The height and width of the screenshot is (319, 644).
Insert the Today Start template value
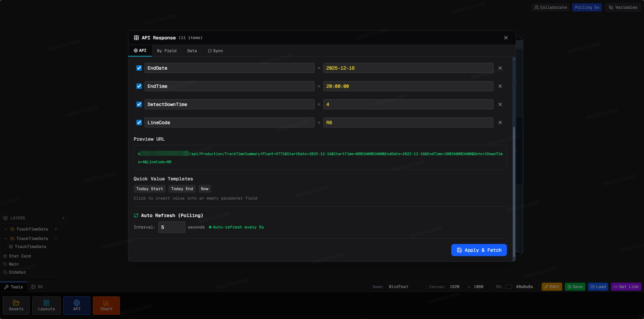click(x=150, y=189)
